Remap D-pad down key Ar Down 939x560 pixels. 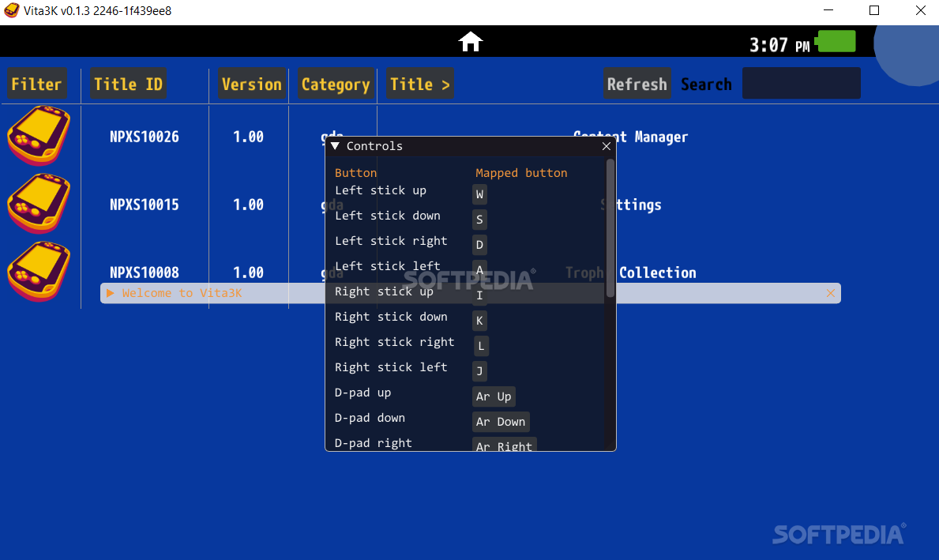pyautogui.click(x=501, y=422)
